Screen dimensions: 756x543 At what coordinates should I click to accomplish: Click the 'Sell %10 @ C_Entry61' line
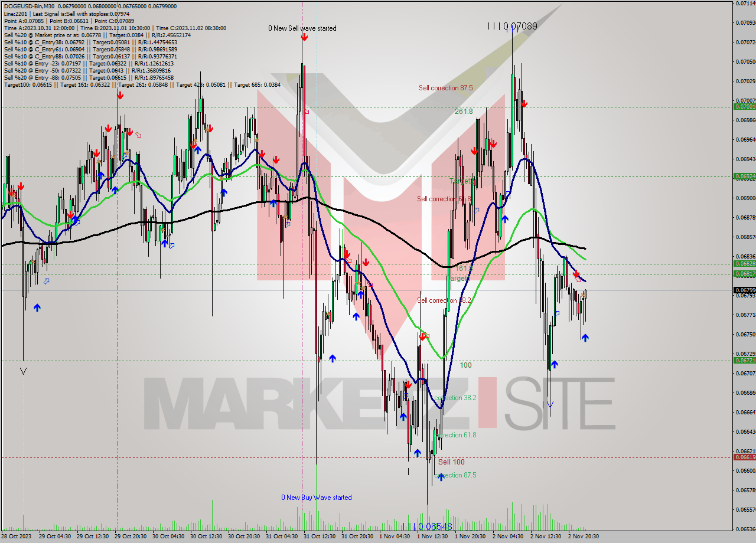[x=90, y=49]
